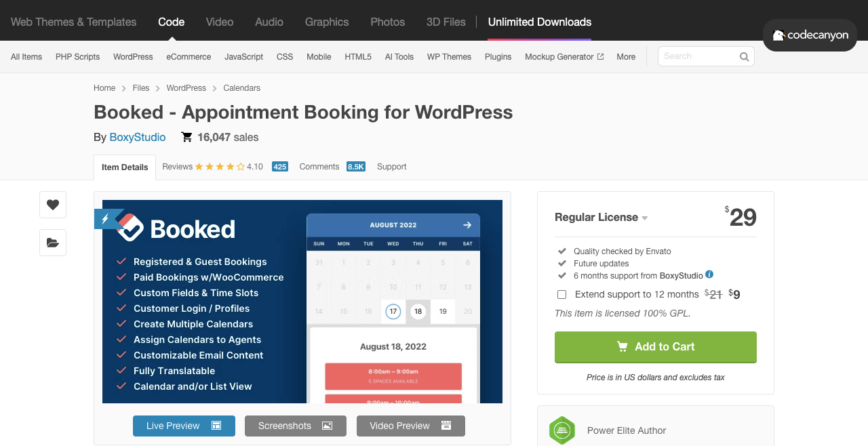Open 3D Files in top navigation
The height and width of the screenshot is (446, 868).
click(x=446, y=22)
